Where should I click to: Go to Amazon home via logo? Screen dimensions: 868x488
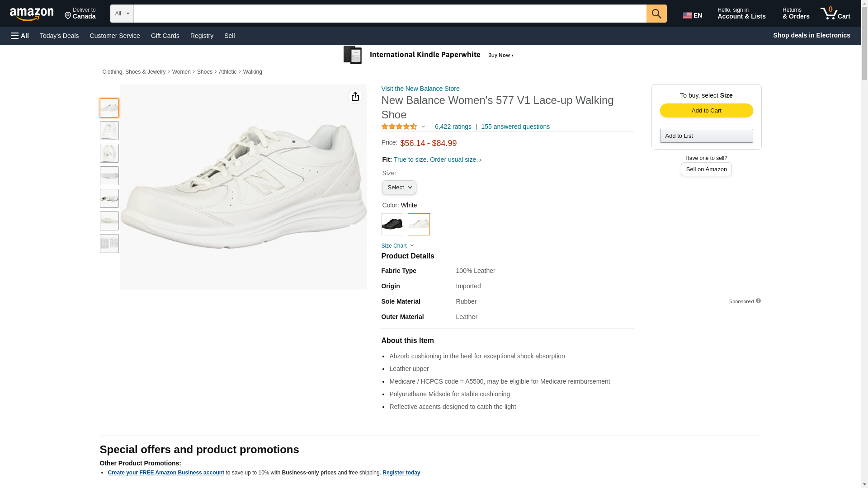[32, 14]
